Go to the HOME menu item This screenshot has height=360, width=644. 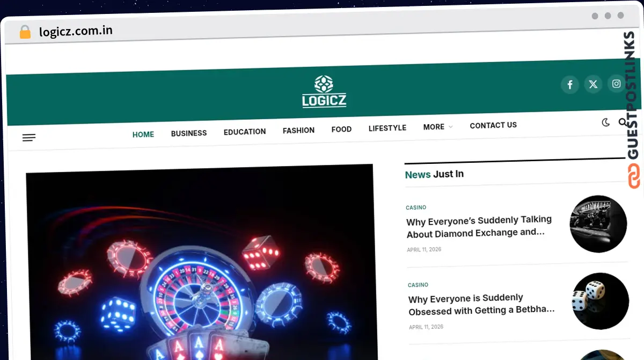[143, 134]
